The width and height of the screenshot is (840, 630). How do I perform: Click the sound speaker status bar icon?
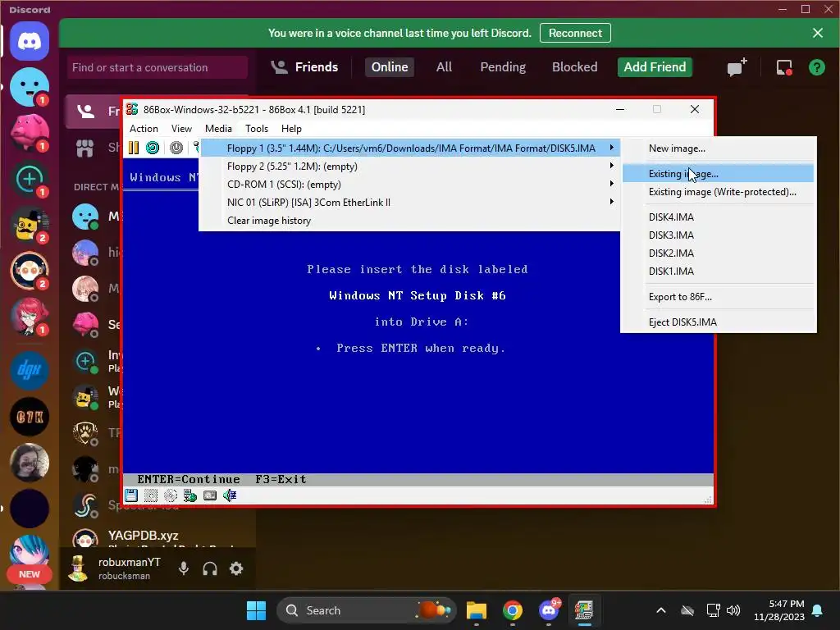[230, 495]
